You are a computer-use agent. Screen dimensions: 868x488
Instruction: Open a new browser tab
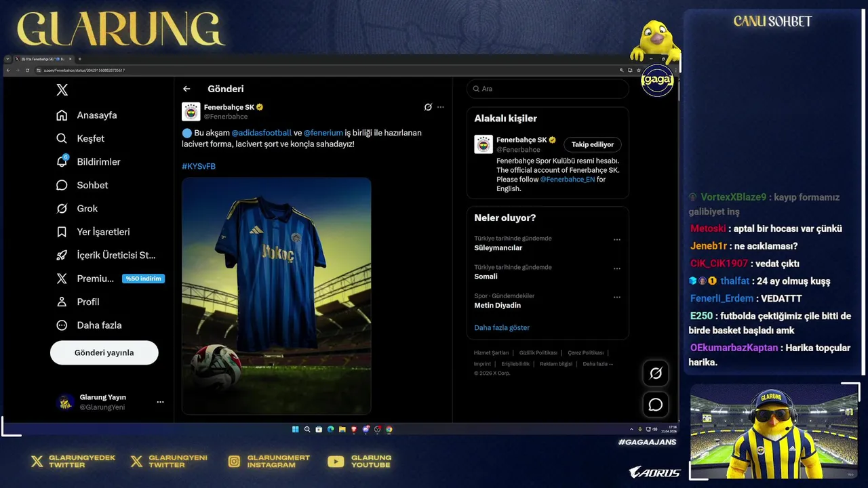(80, 59)
